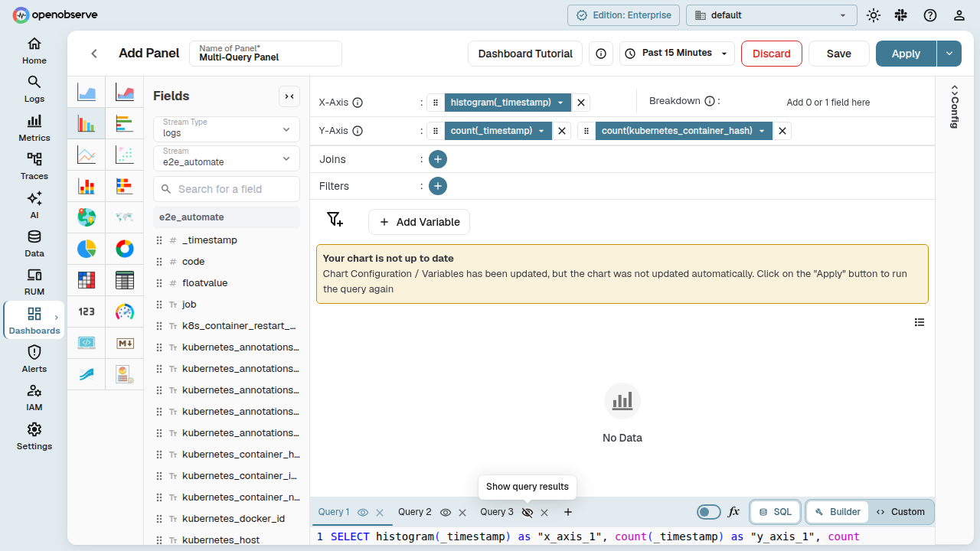980x551 pixels.
Task: Add a new query tab
Action: [568, 512]
